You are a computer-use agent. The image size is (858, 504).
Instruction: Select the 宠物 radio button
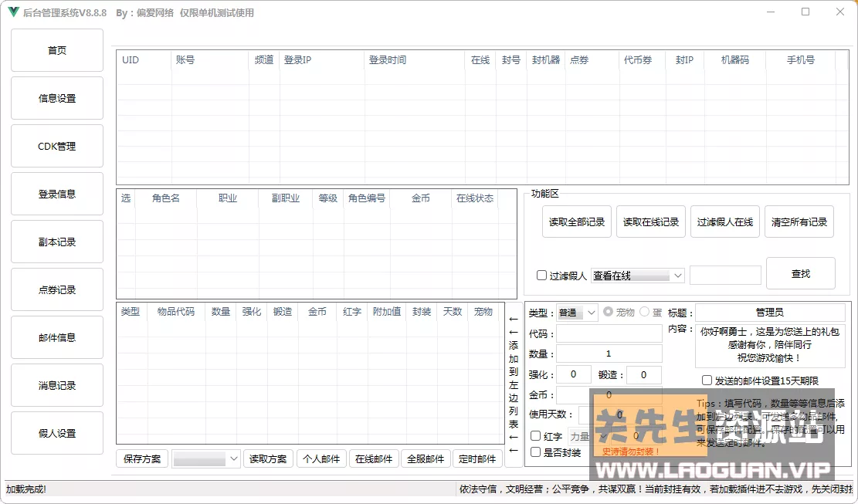click(609, 313)
